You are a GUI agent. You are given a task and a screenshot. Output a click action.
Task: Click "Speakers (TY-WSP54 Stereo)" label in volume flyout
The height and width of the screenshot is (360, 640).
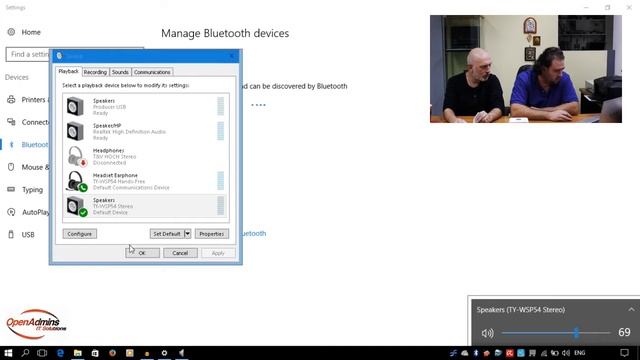[x=521, y=310]
